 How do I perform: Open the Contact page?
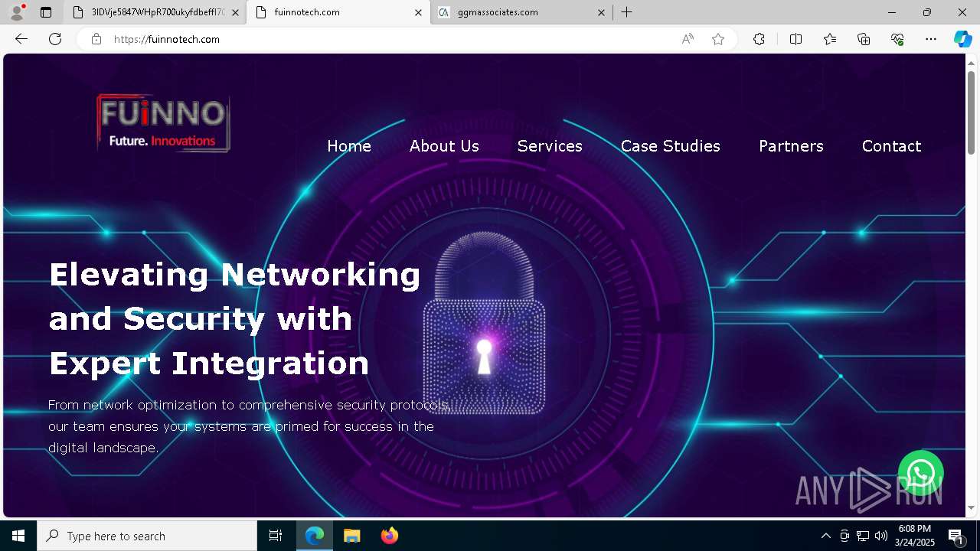click(891, 146)
